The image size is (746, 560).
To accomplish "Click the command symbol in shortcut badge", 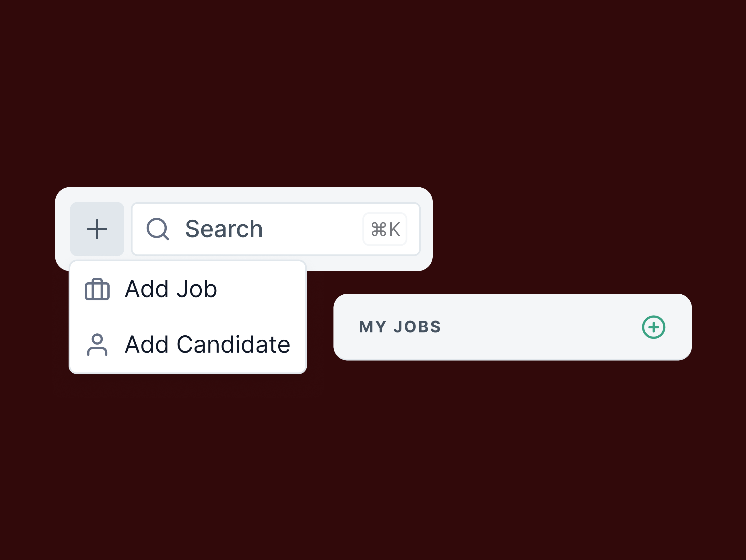I will click(378, 229).
